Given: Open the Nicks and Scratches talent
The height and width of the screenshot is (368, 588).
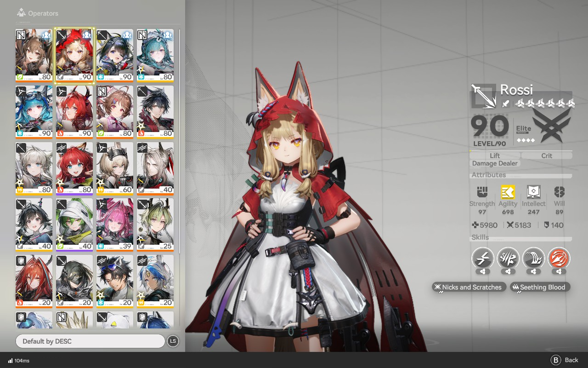Looking at the screenshot, I should click(x=469, y=287).
